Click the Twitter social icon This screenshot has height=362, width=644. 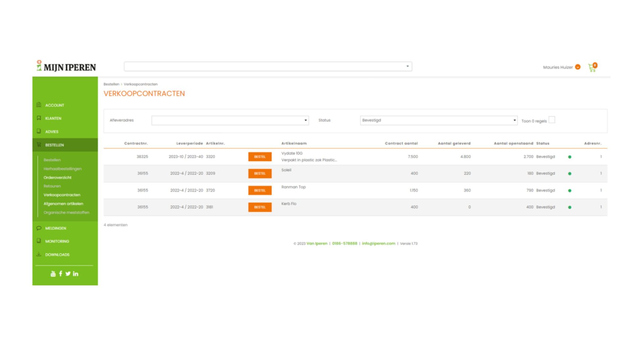[68, 274]
